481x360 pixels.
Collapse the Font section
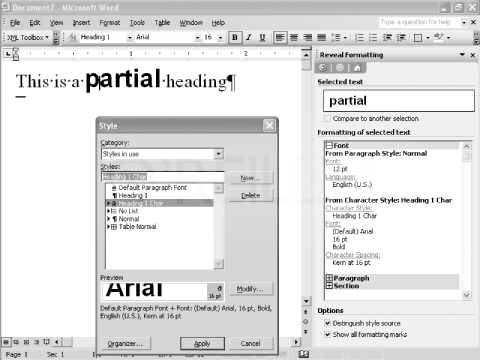pos(329,145)
